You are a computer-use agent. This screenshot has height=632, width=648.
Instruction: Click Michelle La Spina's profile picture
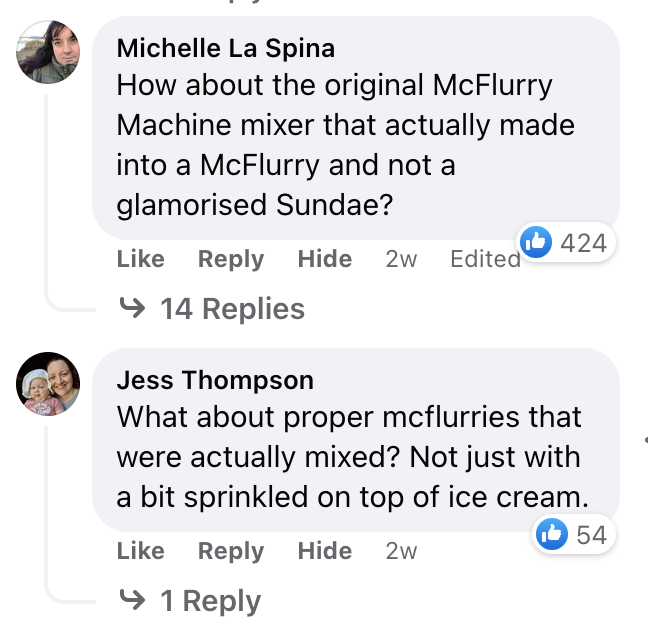[49, 54]
